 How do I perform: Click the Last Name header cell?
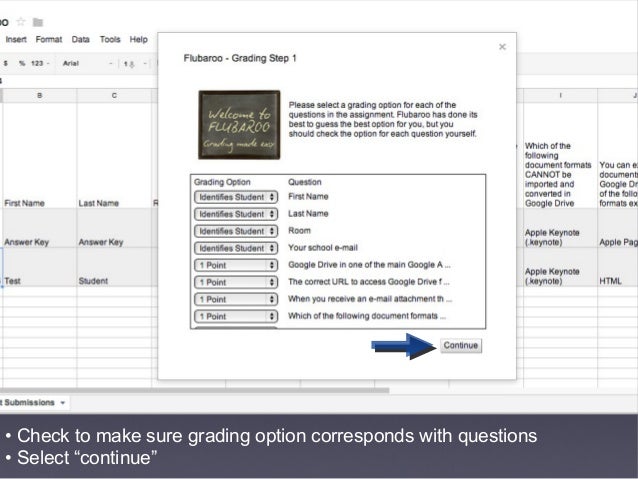[x=114, y=155]
